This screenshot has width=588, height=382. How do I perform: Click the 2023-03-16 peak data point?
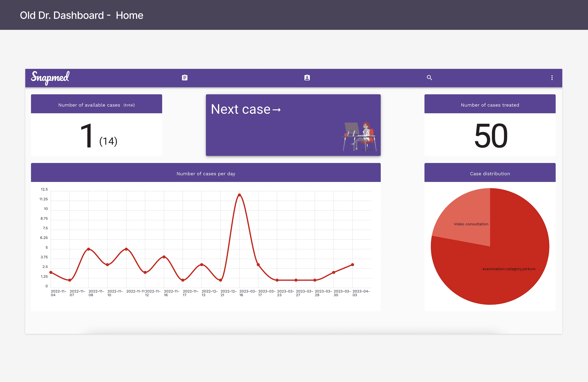pyautogui.click(x=239, y=195)
